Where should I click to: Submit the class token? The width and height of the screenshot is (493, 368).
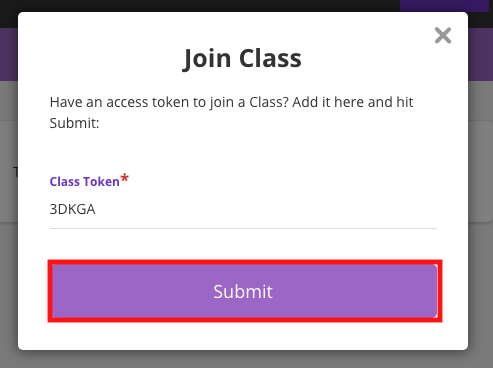(245, 291)
